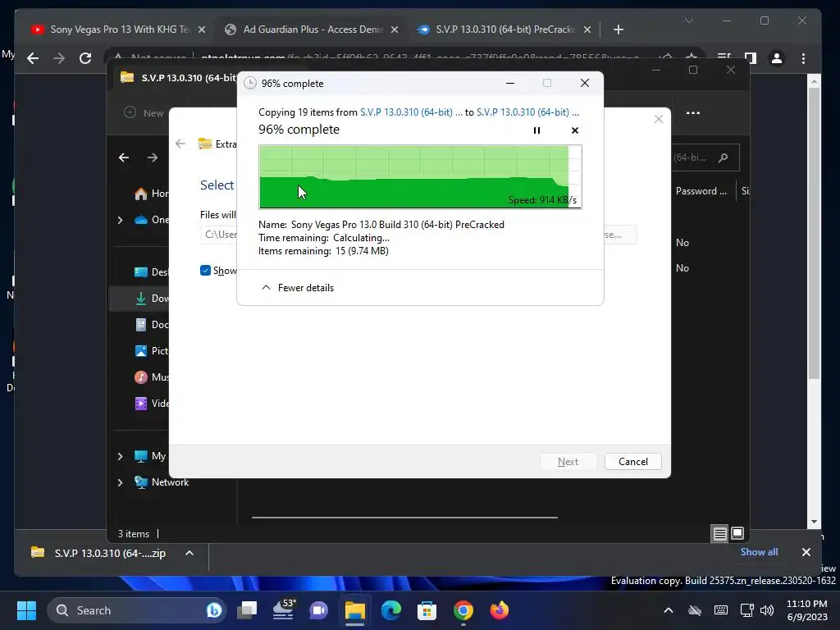
Task: Close the Chrome downloads bar
Action: pyautogui.click(x=806, y=552)
